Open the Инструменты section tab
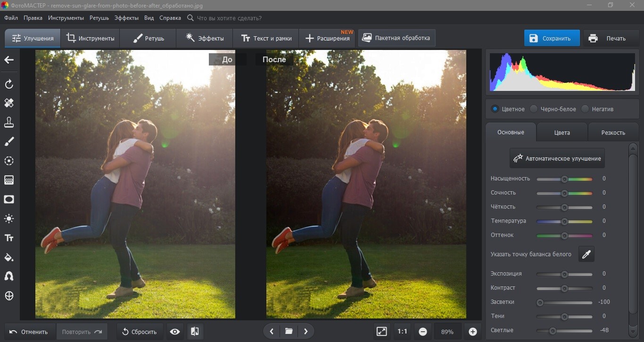Screen dimensions: 644x342 (x=90, y=38)
